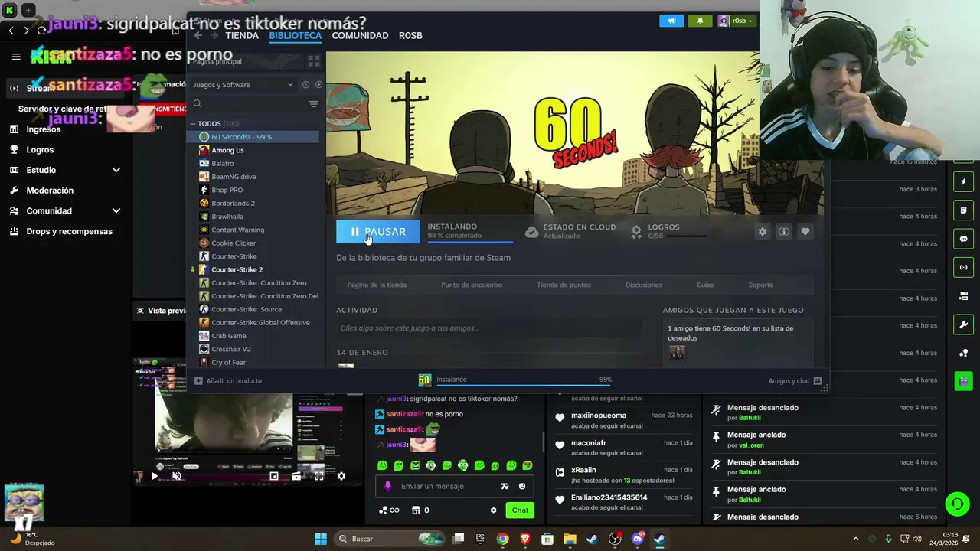The height and width of the screenshot is (551, 980).
Task: Open chat settings gear icon
Action: click(493, 510)
